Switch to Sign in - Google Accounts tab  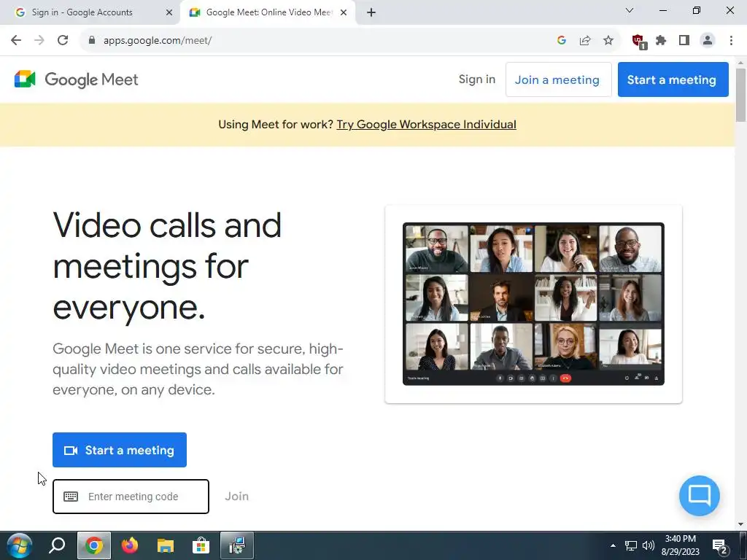[x=90, y=12]
